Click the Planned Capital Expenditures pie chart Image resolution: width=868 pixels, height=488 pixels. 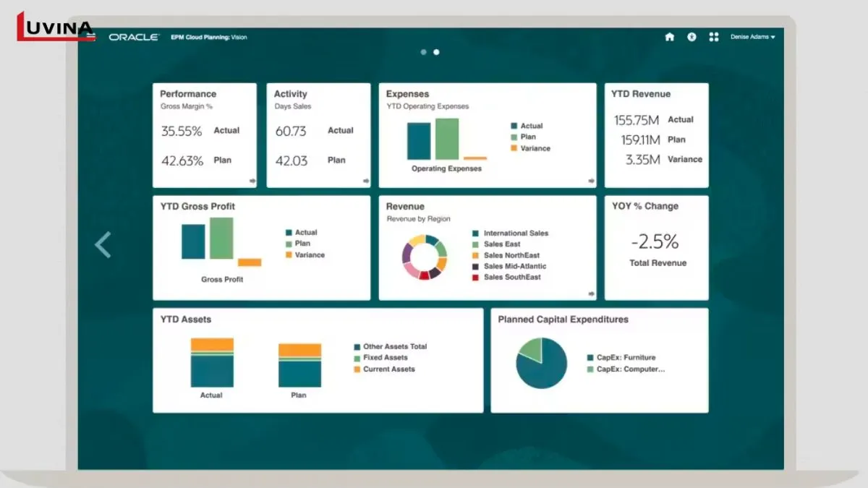point(541,363)
